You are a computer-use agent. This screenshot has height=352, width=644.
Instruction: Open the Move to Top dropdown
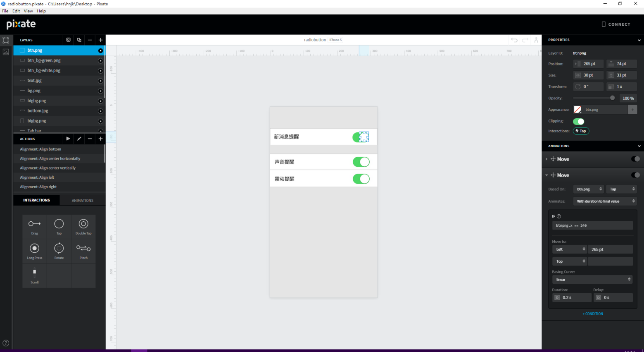(x=569, y=261)
